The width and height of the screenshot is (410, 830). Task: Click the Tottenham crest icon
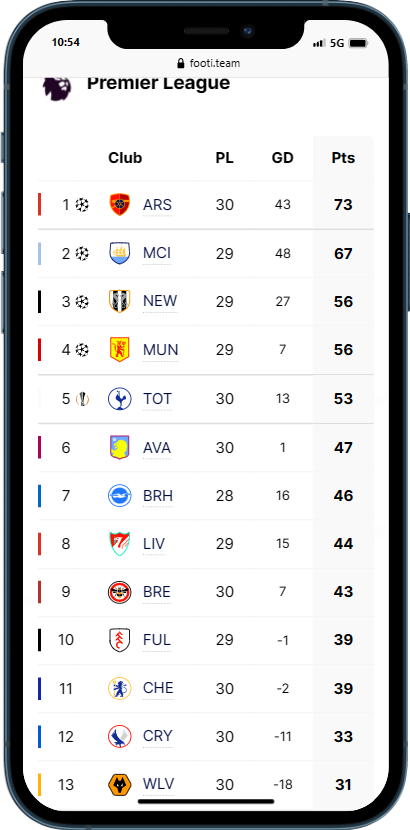(120, 399)
